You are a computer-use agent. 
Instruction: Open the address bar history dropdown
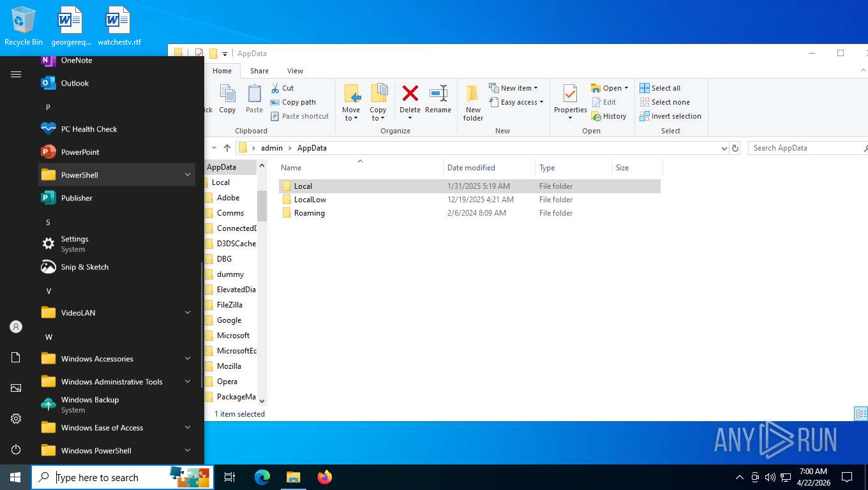tap(724, 148)
